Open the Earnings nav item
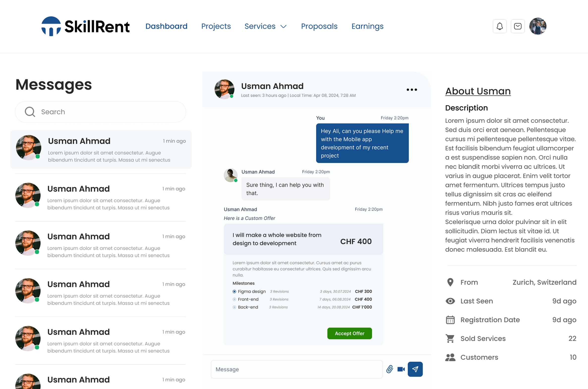The width and height of the screenshot is (588, 389). click(367, 26)
